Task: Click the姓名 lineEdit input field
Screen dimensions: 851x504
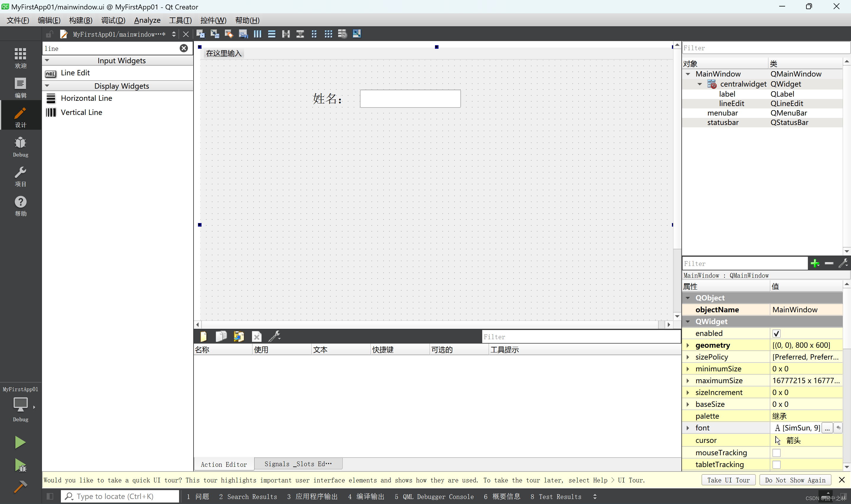Action: (410, 98)
